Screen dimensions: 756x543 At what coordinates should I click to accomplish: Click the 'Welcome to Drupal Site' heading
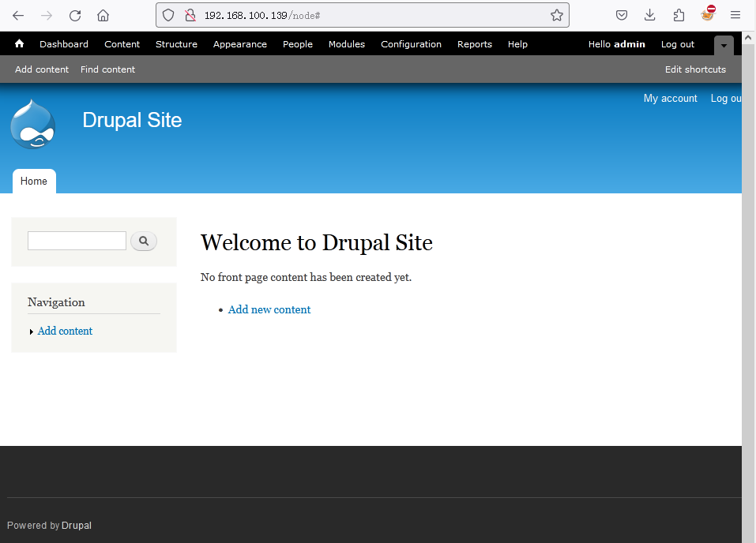[x=316, y=242]
